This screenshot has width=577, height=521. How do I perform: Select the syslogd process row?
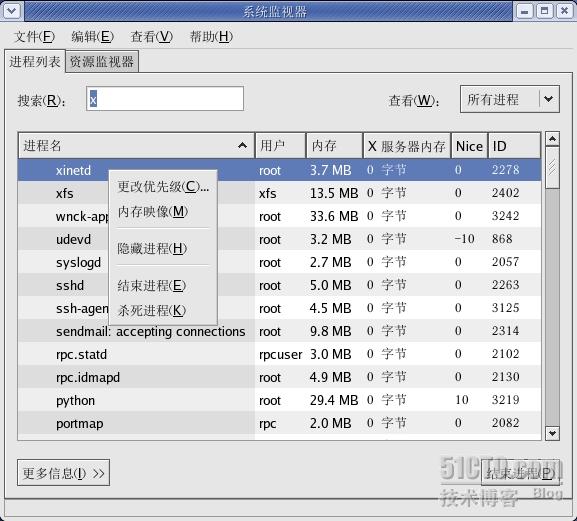coord(280,262)
